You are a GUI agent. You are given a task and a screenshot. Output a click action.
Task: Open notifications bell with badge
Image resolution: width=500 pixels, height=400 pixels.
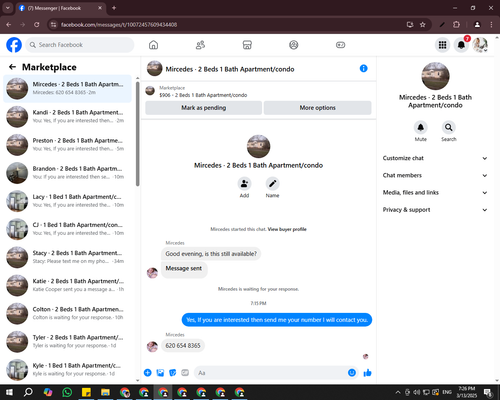coord(461,45)
